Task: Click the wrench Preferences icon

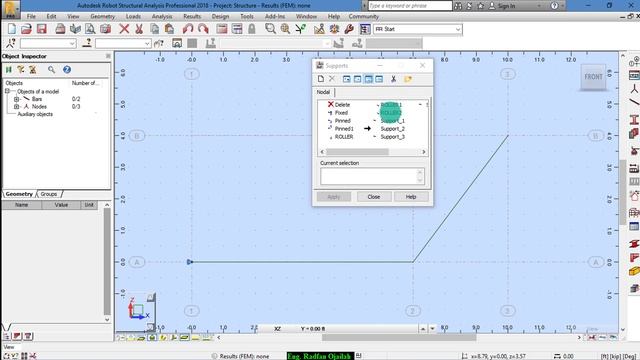Action: click(349, 29)
